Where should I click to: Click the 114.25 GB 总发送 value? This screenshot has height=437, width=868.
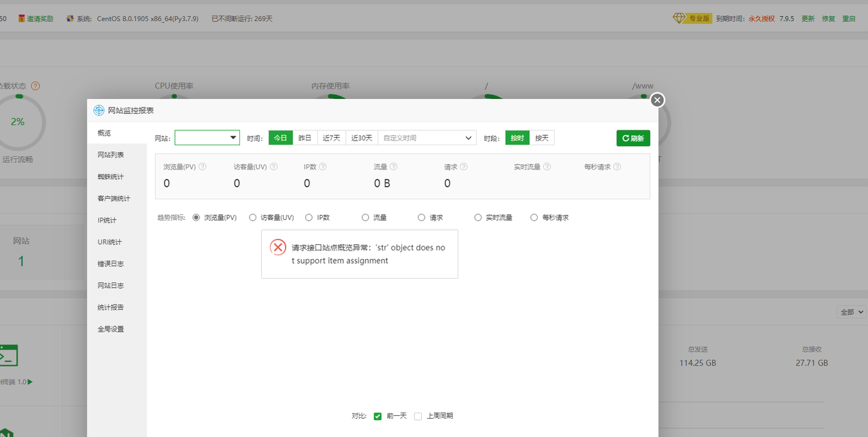(x=697, y=363)
